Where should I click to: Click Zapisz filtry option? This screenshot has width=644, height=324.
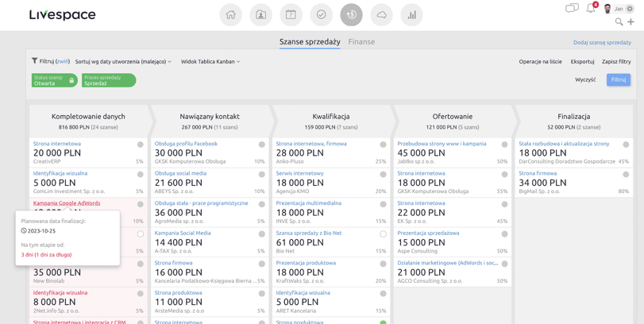click(616, 62)
